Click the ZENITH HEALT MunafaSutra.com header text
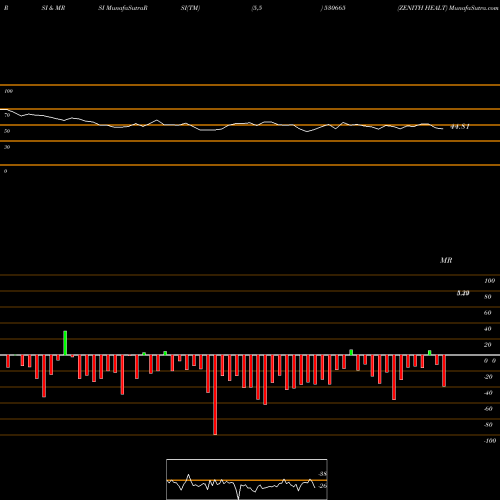The image size is (500, 500). point(448,8)
